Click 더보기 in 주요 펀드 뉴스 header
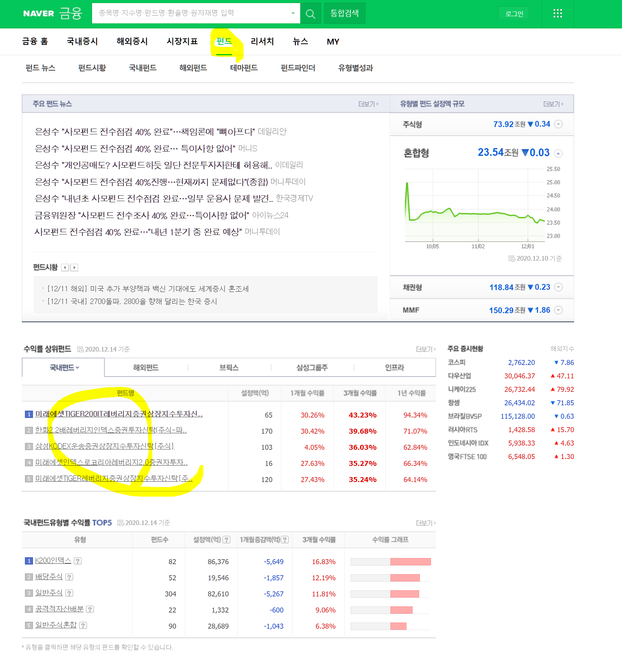This screenshot has height=672, width=622. coord(369,104)
